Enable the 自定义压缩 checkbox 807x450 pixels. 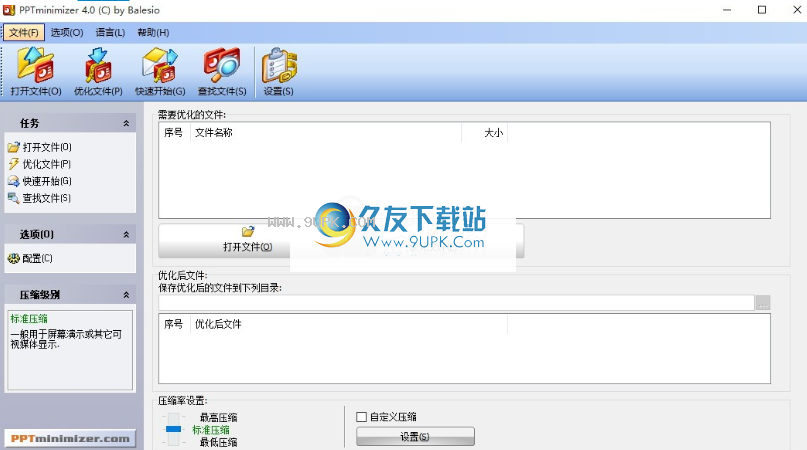(x=361, y=417)
